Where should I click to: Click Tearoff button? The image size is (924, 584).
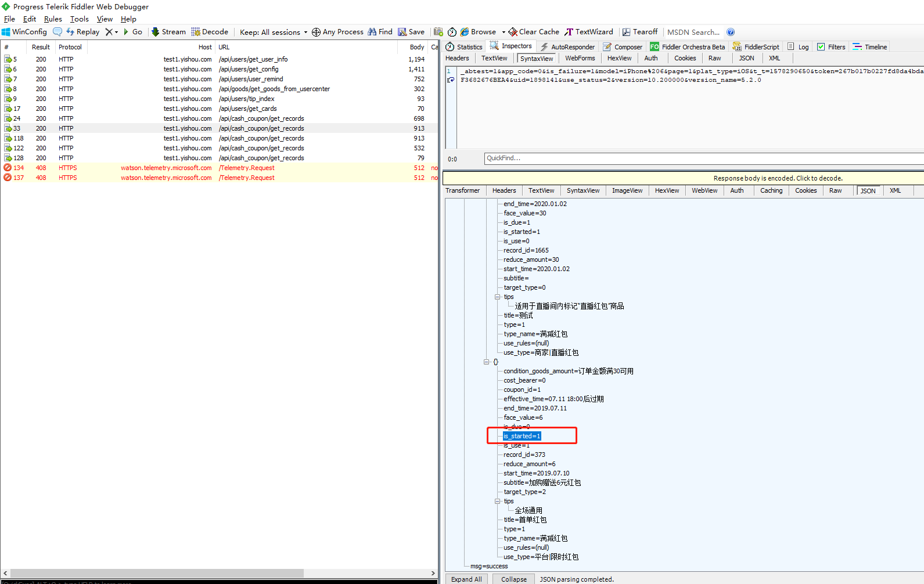click(x=640, y=32)
